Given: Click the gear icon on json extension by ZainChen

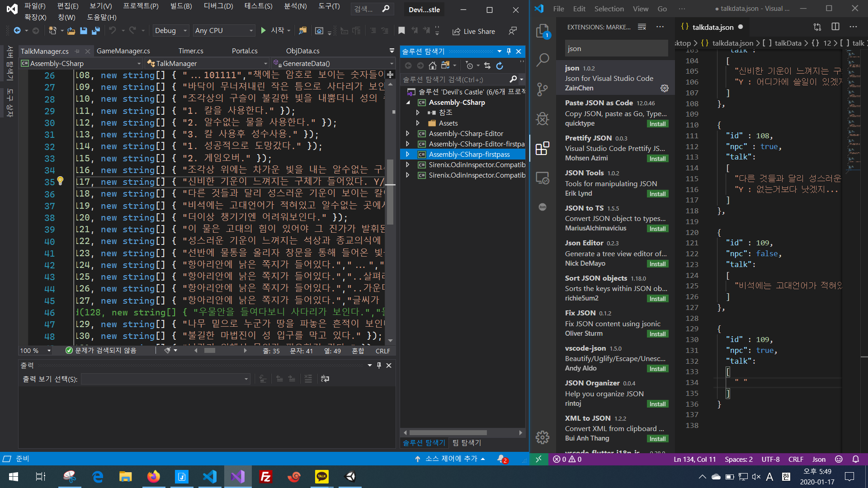Looking at the screenshot, I should [x=664, y=88].
